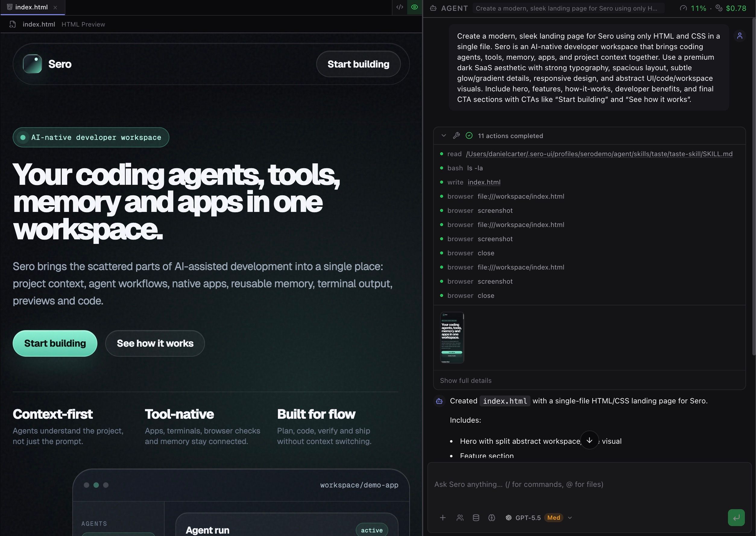Viewport: 756px width, 536px height.
Task: Open the agents icon in the message toolbar
Action: pyautogui.click(x=460, y=518)
